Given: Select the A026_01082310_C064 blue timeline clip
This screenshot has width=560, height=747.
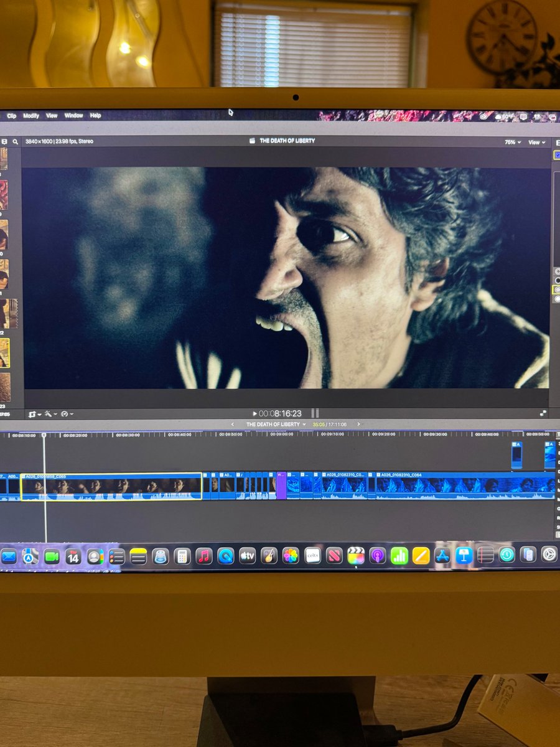Looking at the screenshot, I should coord(465,486).
